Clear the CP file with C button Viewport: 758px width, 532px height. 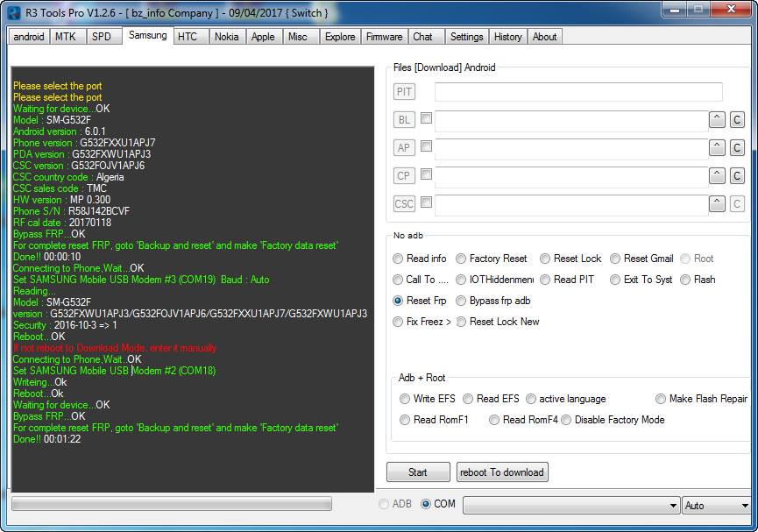[737, 175]
